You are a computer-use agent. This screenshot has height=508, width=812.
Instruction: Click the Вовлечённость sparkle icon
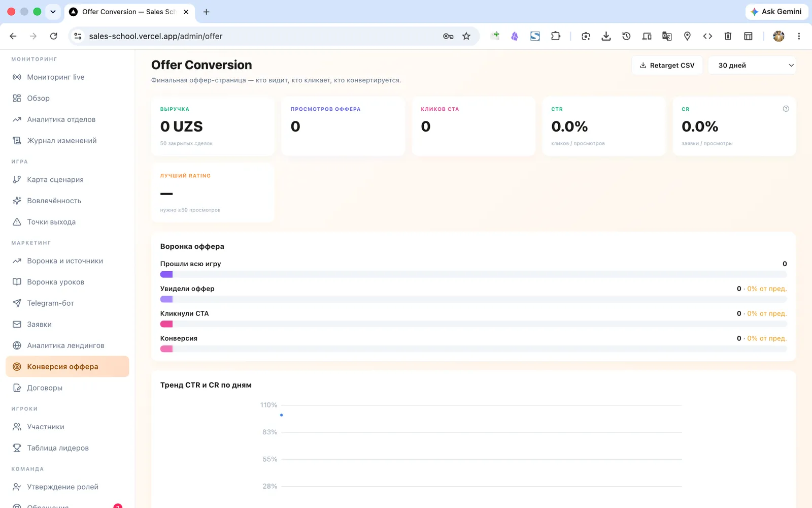tap(17, 201)
